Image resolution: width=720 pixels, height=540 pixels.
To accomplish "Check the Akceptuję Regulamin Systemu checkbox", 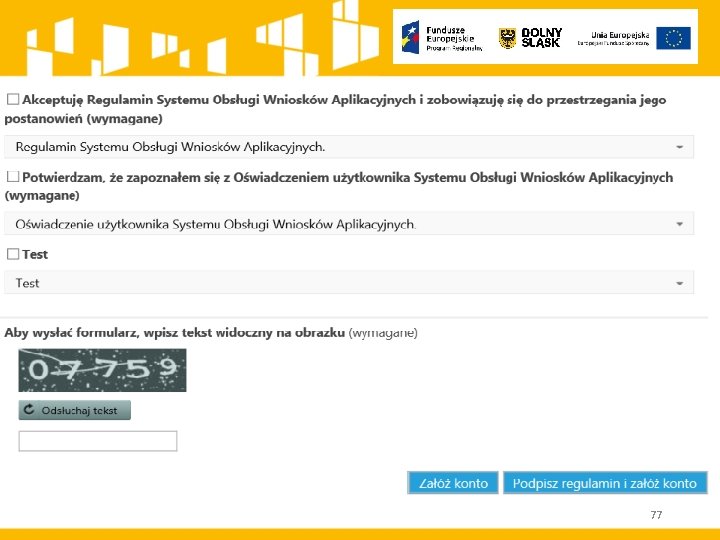I will click(13, 99).
